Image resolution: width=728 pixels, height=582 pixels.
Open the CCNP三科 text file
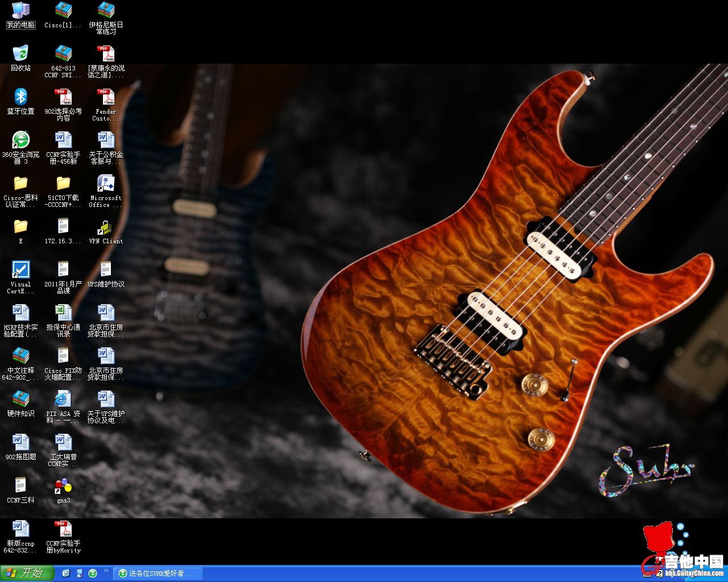20,490
